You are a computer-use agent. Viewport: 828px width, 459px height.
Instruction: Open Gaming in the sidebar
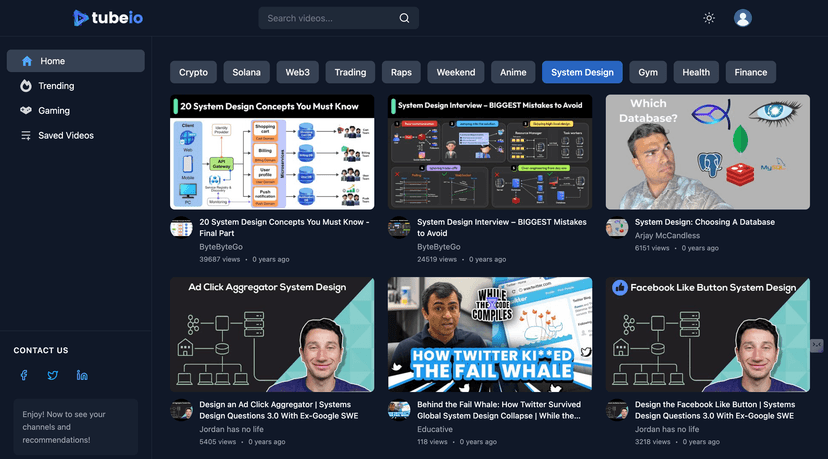click(76, 110)
